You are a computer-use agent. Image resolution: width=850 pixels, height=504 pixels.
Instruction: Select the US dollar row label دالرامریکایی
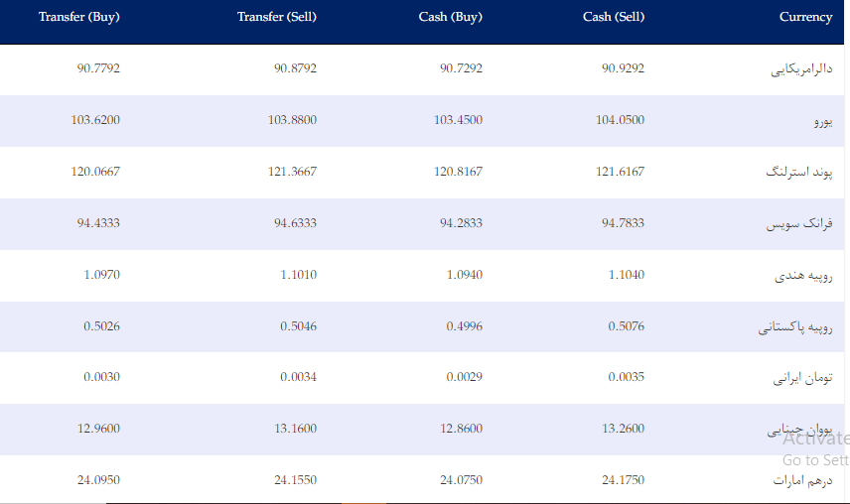(801, 70)
